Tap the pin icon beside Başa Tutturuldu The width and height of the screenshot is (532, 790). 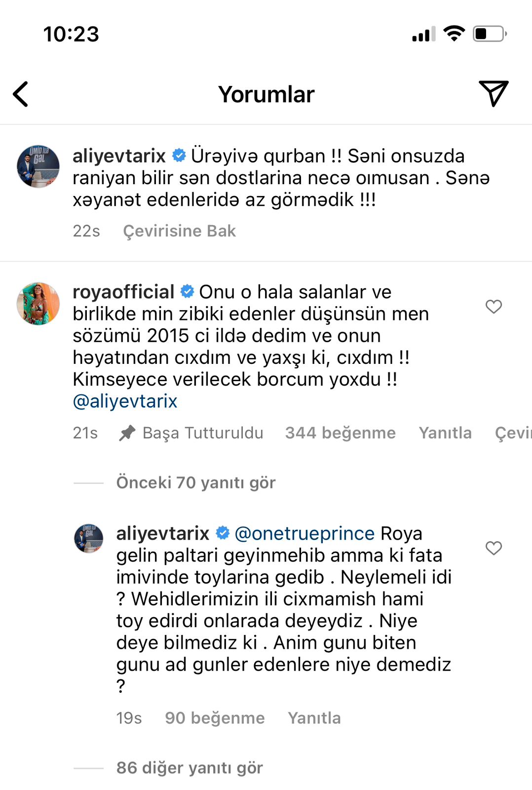tap(127, 433)
